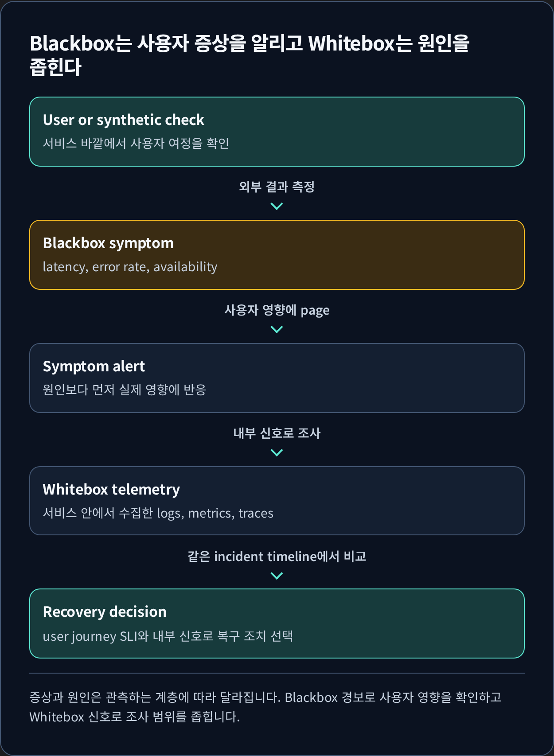Click the chevron below '내부 신호로 조사'
Viewport: 554px width, 756px height.
tap(277, 452)
